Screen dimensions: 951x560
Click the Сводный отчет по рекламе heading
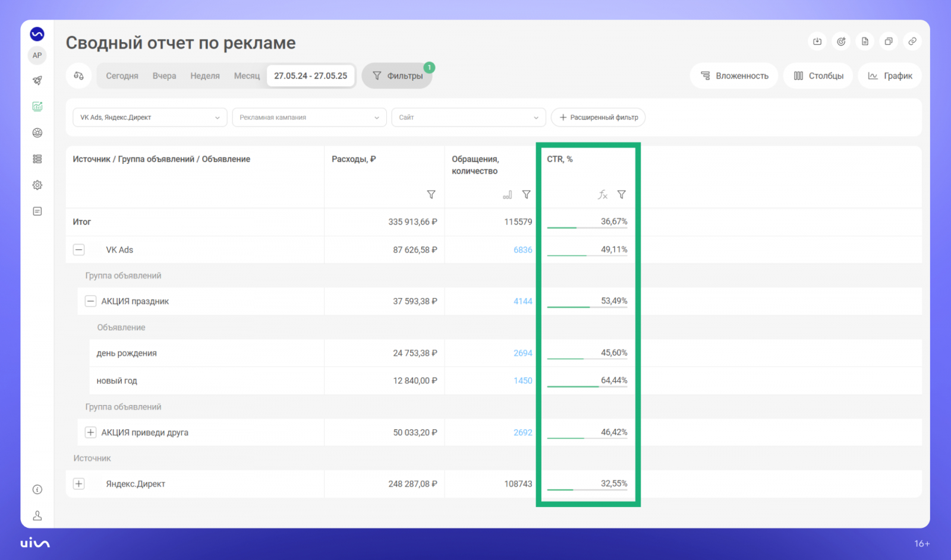click(181, 43)
